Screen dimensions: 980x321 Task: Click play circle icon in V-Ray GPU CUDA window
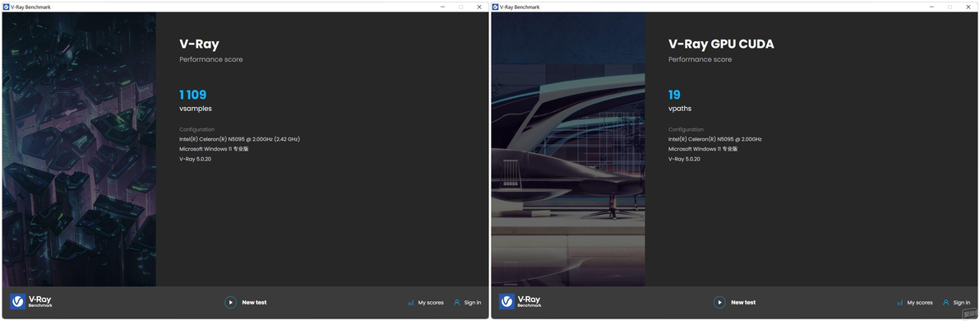tap(720, 302)
